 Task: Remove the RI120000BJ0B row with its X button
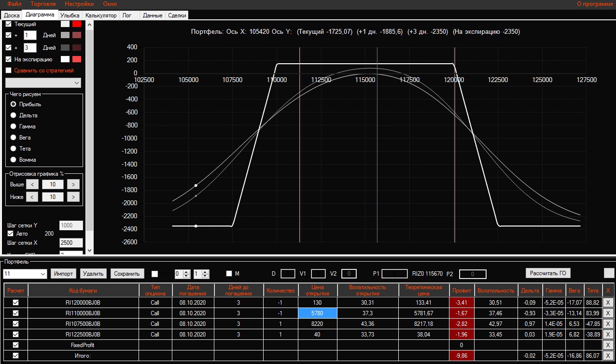coord(608,302)
